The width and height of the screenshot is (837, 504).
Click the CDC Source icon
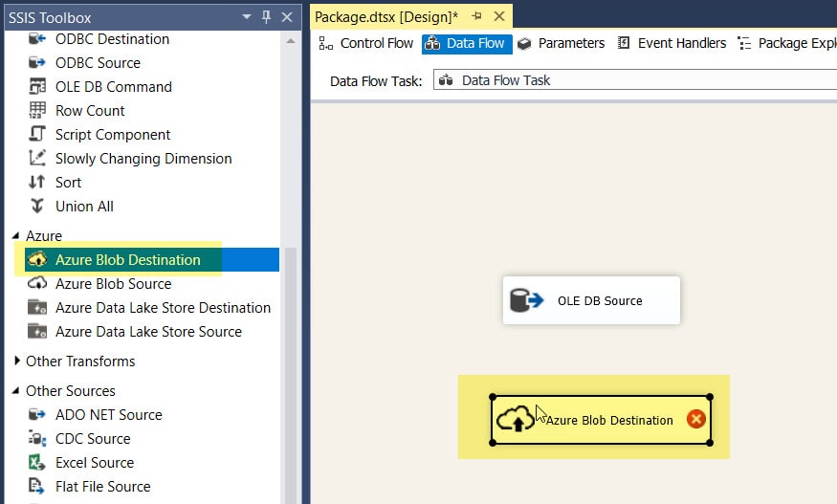click(x=37, y=438)
